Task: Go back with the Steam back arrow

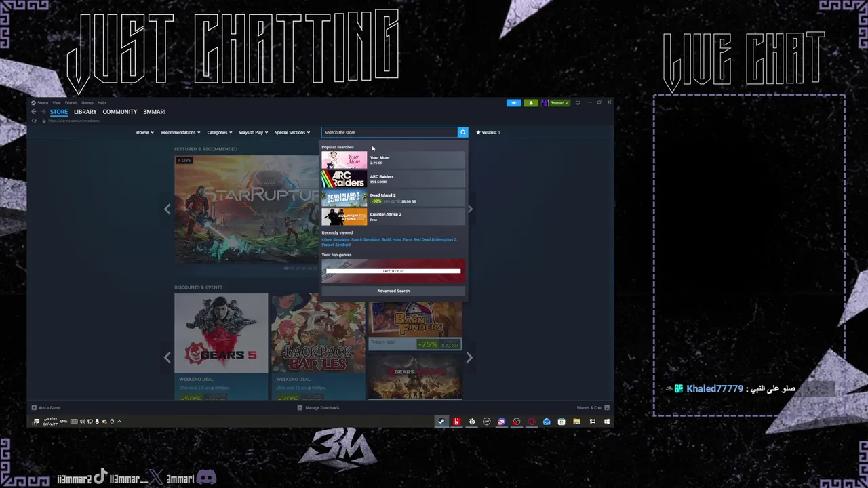Action: [x=33, y=112]
